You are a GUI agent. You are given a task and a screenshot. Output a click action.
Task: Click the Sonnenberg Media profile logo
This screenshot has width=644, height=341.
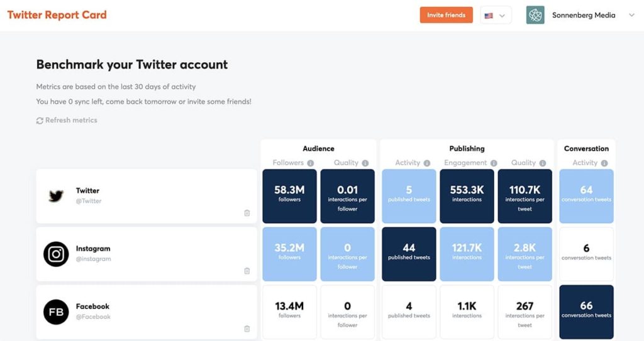pyautogui.click(x=535, y=15)
